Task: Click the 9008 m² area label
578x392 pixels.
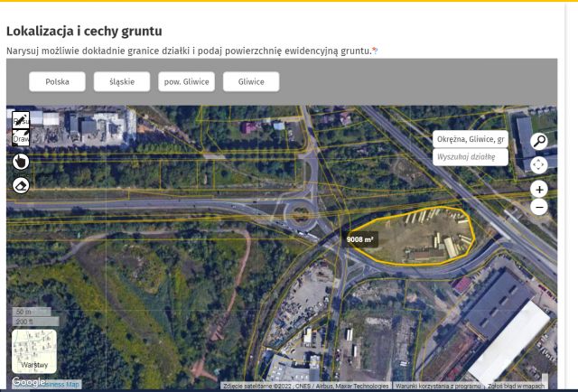Action: (x=359, y=239)
